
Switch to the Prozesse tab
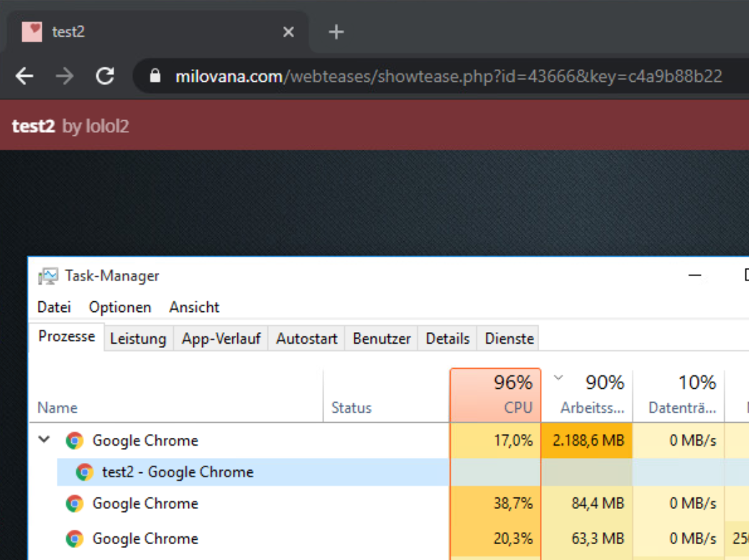click(x=66, y=337)
